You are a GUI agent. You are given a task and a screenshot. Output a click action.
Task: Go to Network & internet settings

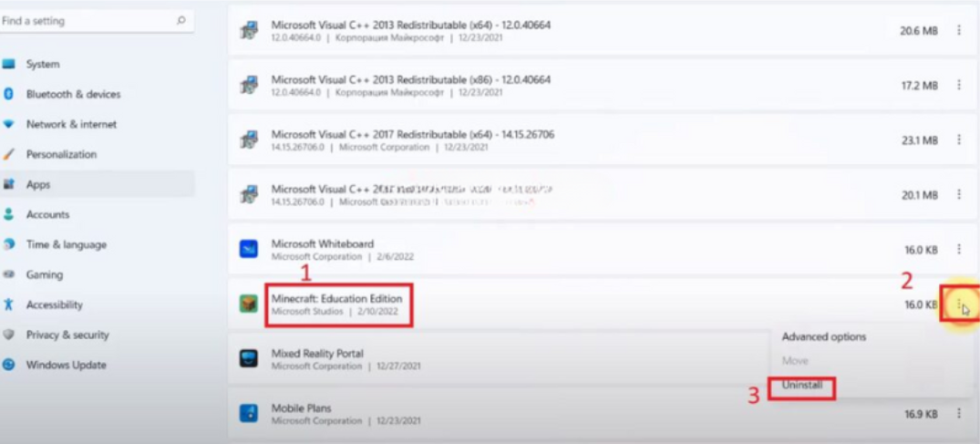click(71, 124)
